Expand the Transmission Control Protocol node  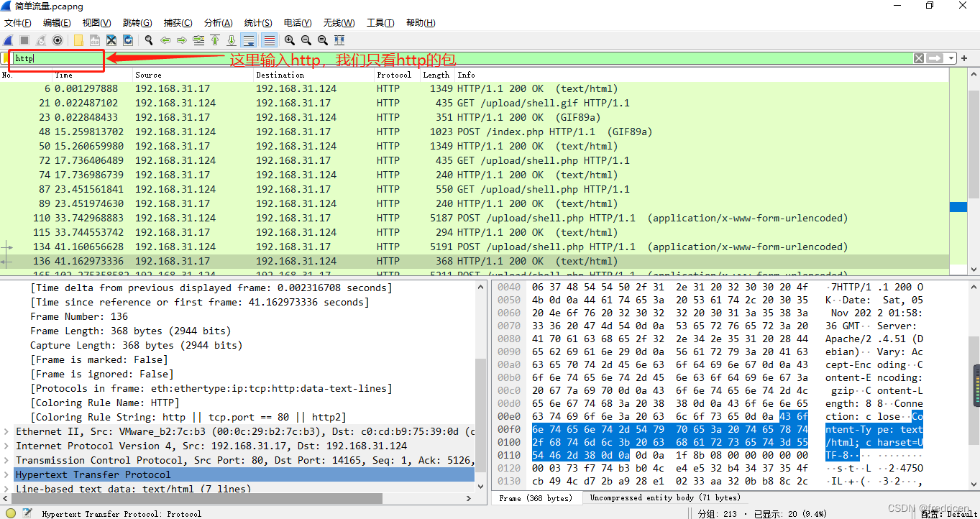pos(6,460)
